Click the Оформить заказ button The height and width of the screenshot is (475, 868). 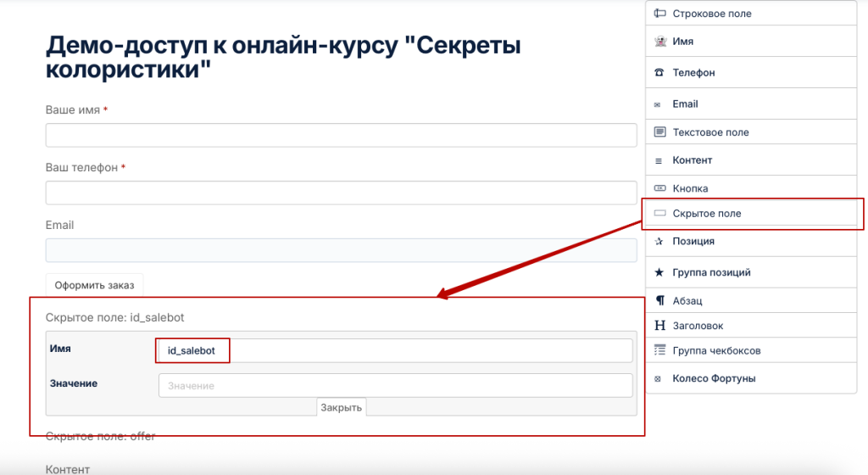[x=94, y=285]
